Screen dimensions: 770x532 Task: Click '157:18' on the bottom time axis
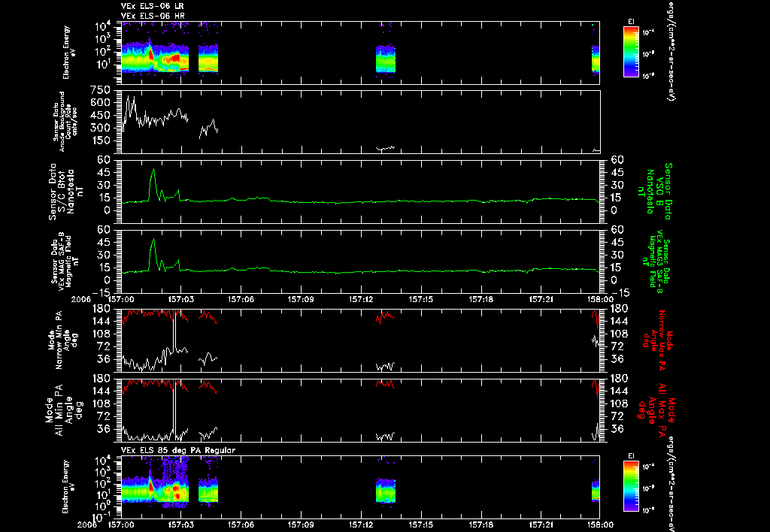[480, 524]
